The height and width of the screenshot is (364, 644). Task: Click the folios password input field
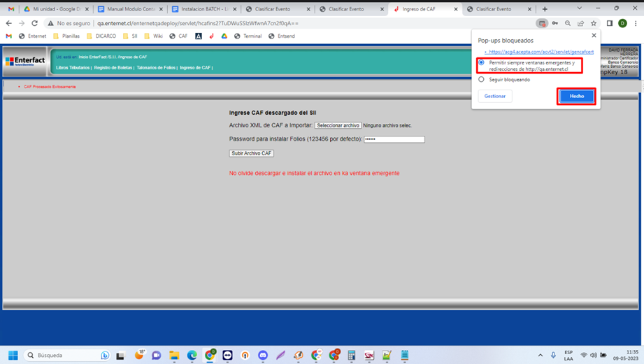(394, 139)
